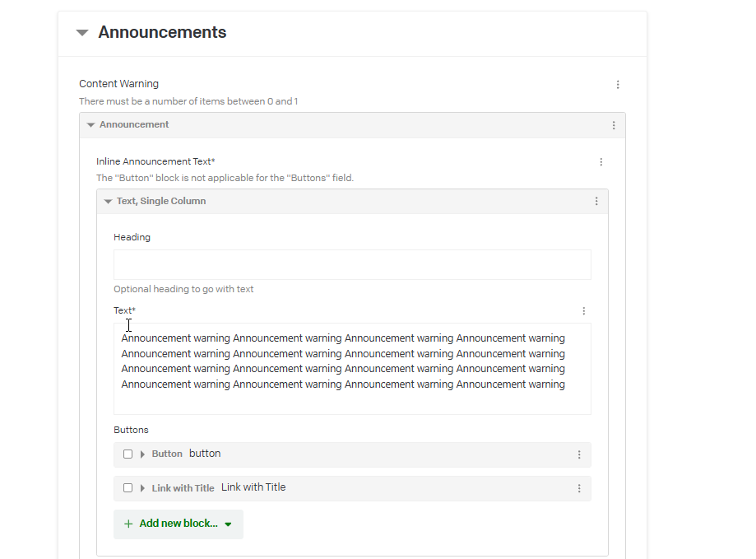Open Announcement block options menu
The image size is (756, 559).
614,125
